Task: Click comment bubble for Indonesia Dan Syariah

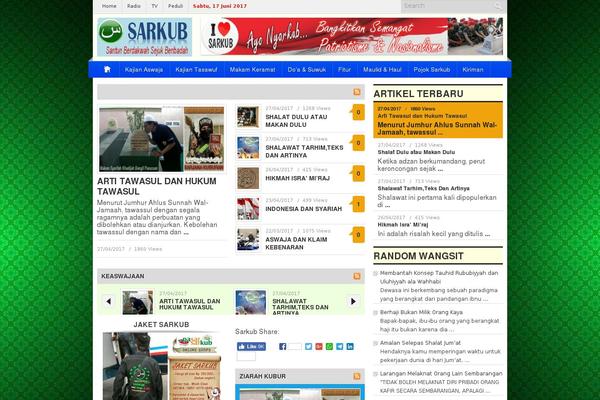Action: (357, 204)
